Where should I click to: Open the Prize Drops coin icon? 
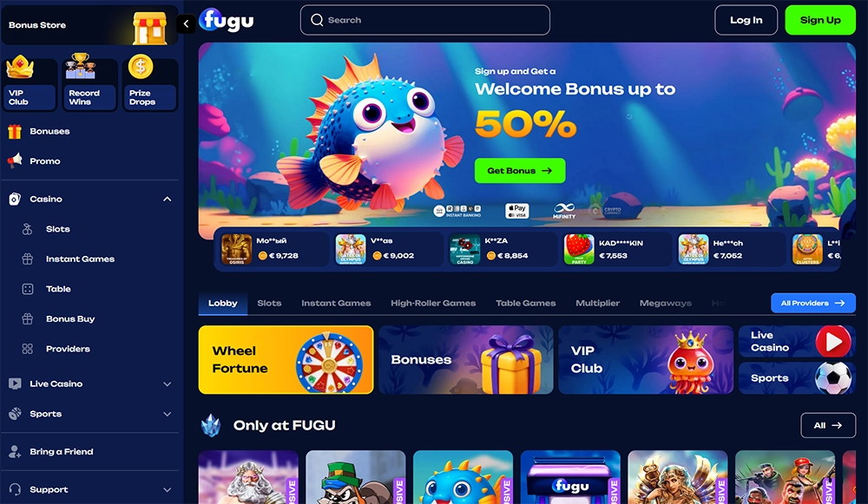tap(141, 67)
